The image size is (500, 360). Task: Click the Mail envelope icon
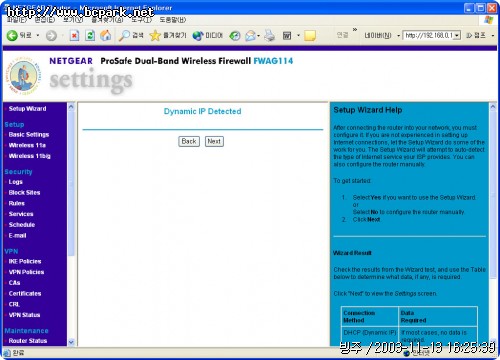(250, 35)
